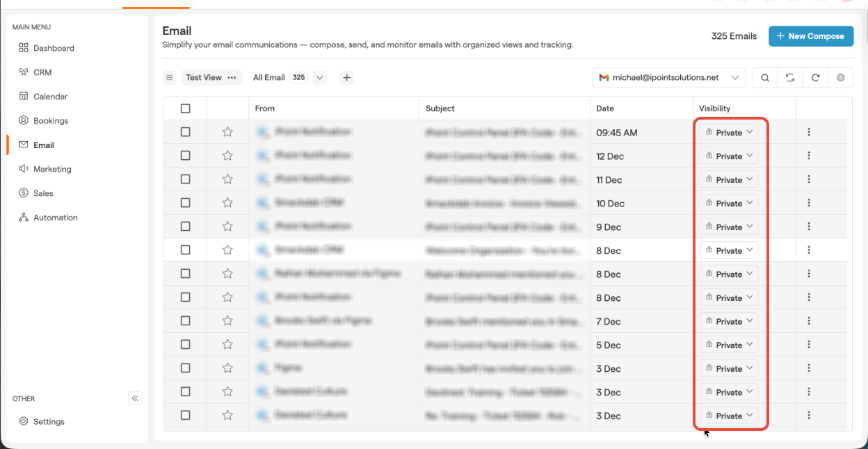Select the Test View tab

pos(204,78)
